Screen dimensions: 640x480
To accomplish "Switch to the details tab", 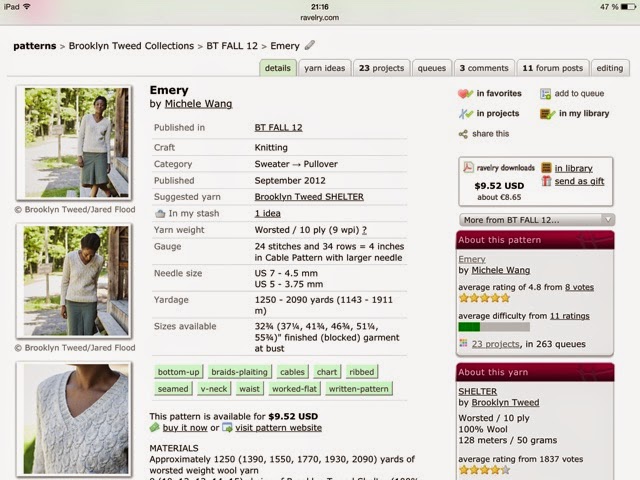I will 277,68.
